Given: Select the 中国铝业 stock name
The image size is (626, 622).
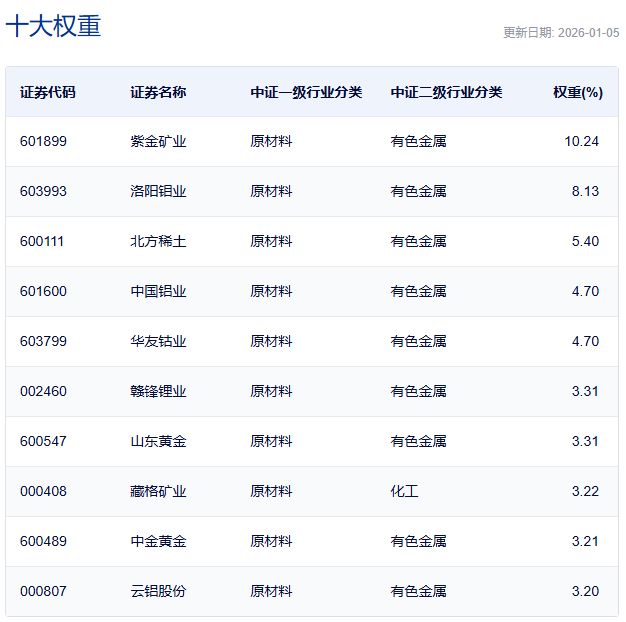Looking at the screenshot, I should tap(158, 291).
